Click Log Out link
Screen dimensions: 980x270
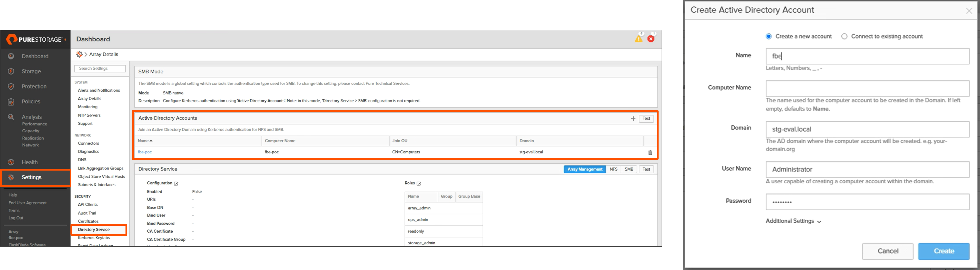[x=16, y=218]
